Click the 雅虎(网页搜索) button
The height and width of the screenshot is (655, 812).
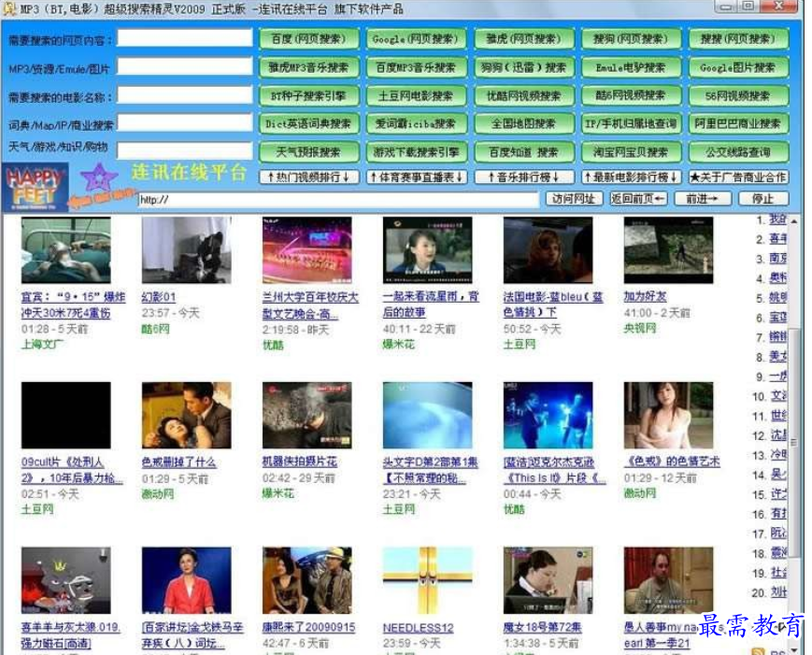pos(523,39)
